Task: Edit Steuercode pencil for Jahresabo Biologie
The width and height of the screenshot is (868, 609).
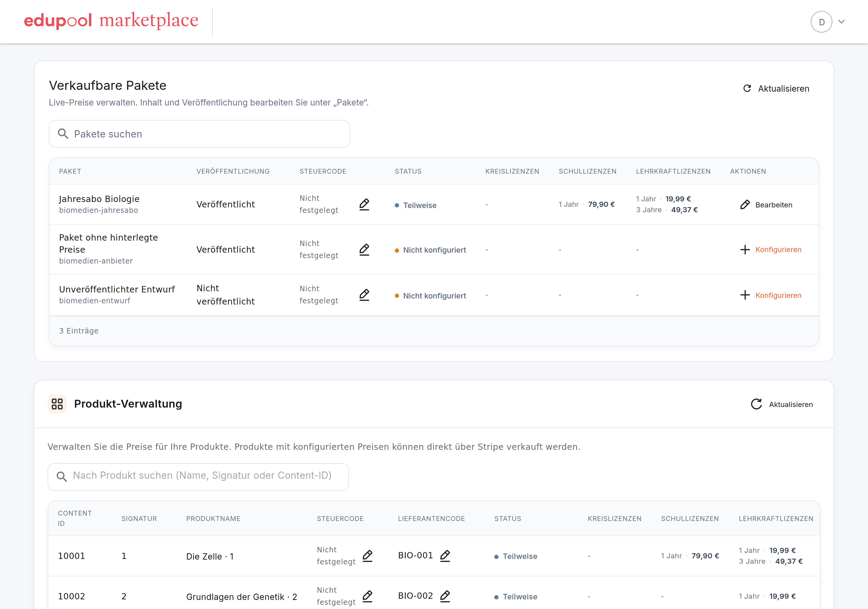Action: pyautogui.click(x=364, y=204)
